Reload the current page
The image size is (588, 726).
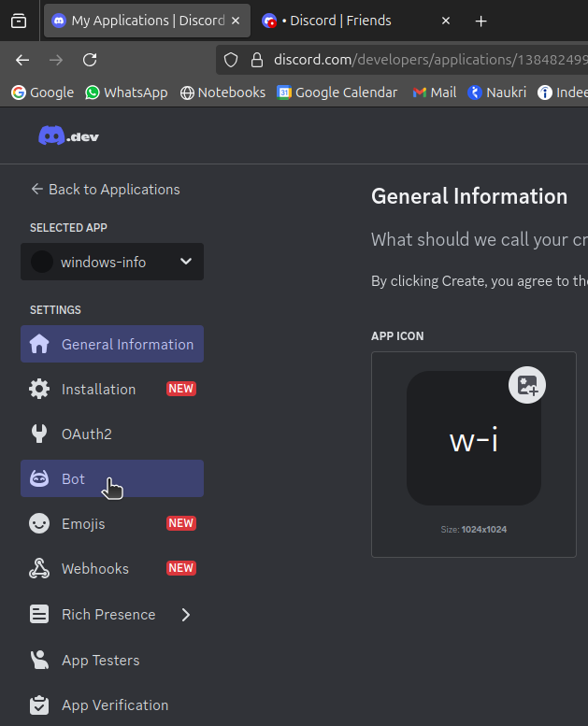[90, 60]
